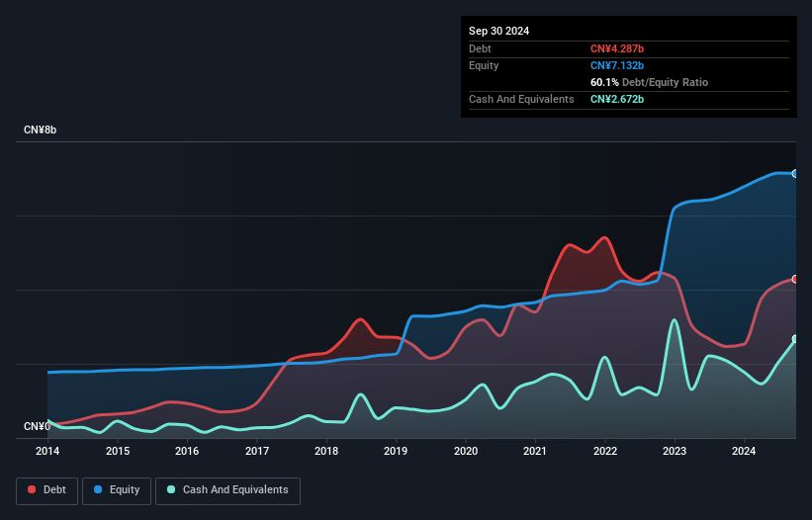This screenshot has width=812, height=520.
Task: Click the Equity value CN¥7.132b in the tooltip
Action: tap(617, 65)
